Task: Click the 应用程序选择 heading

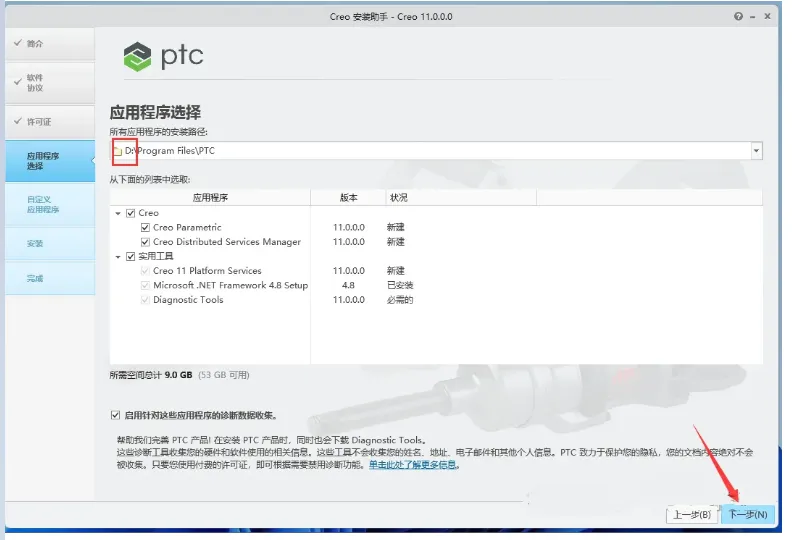Action: coord(155,112)
